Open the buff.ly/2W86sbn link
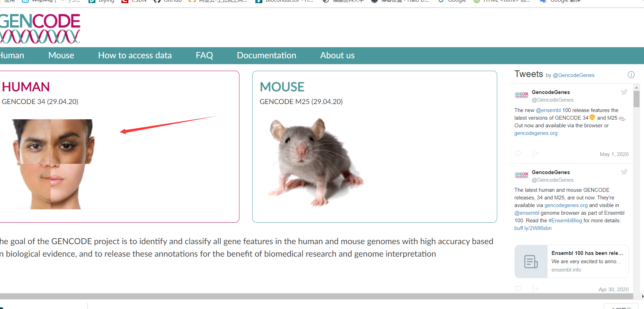 click(x=533, y=228)
